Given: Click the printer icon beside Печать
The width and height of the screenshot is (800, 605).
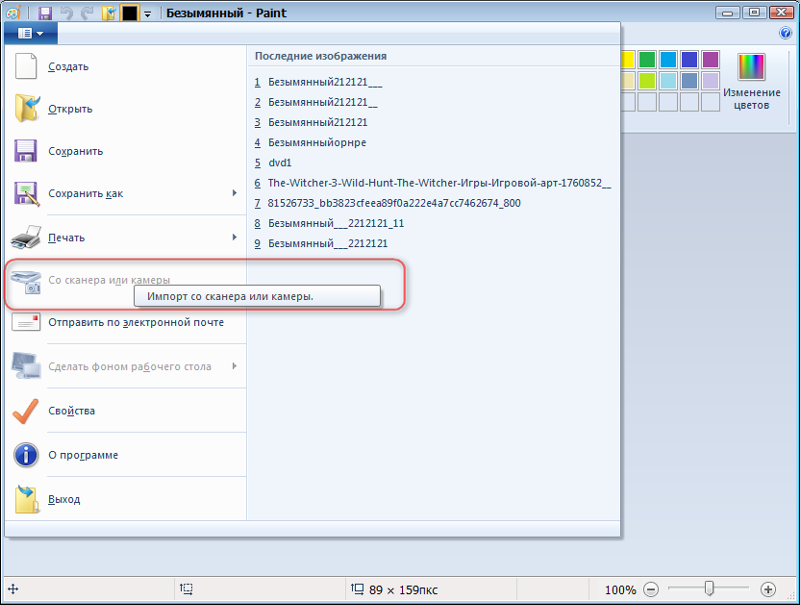Looking at the screenshot, I should (26, 237).
